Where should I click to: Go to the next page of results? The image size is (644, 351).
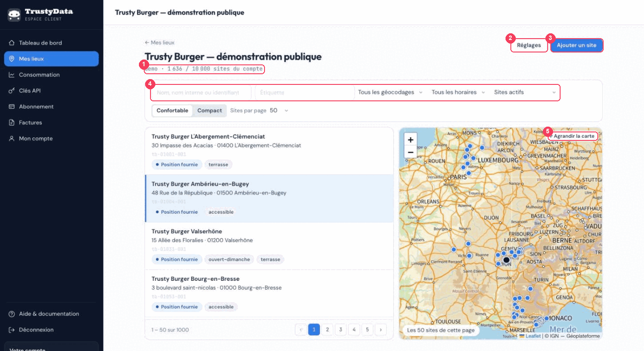pyautogui.click(x=380, y=330)
